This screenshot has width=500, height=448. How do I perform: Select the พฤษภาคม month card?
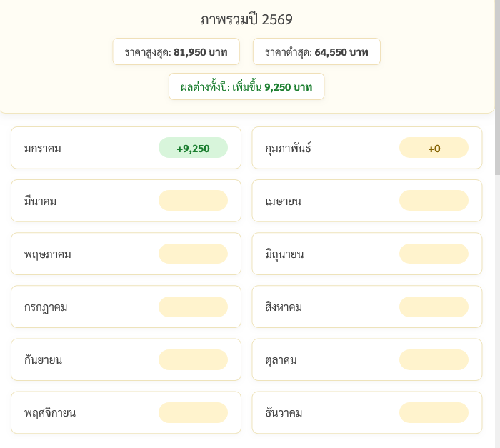86,254
